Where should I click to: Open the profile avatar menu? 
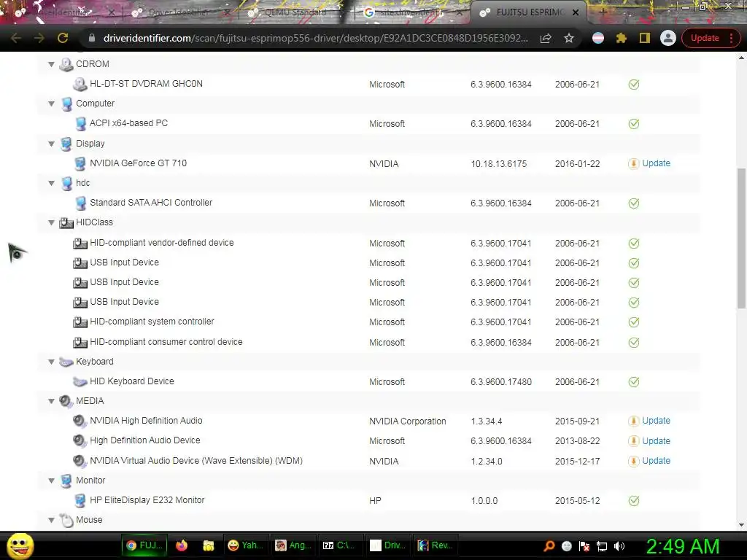click(668, 38)
